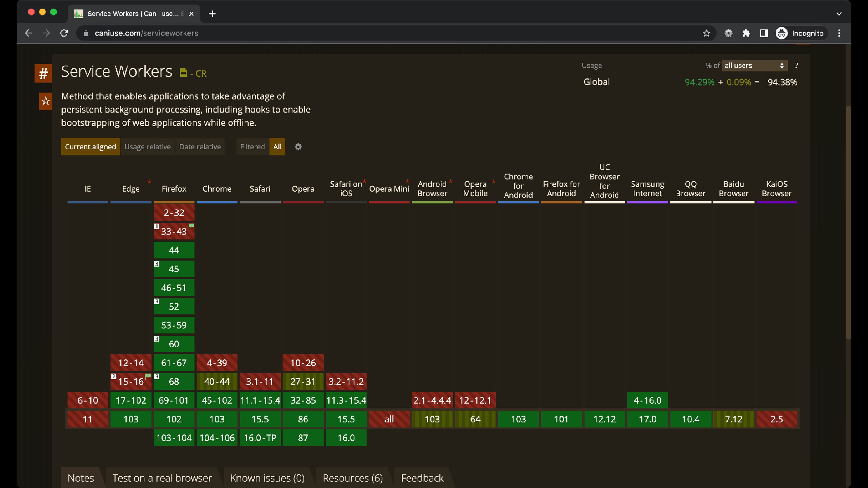Image resolution: width=868 pixels, height=488 pixels.
Task: Open the Resources (6) tab
Action: [352, 478]
